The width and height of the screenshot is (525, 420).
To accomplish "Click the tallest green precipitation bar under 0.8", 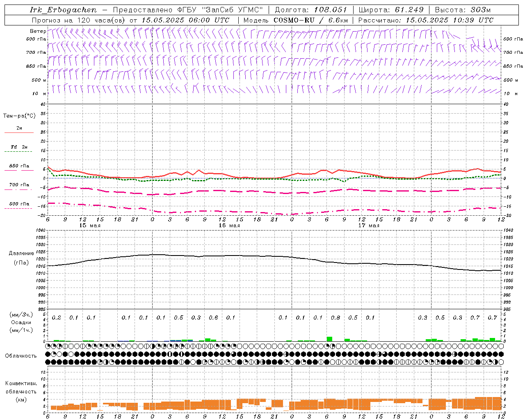I will pyautogui.click(x=329, y=339).
